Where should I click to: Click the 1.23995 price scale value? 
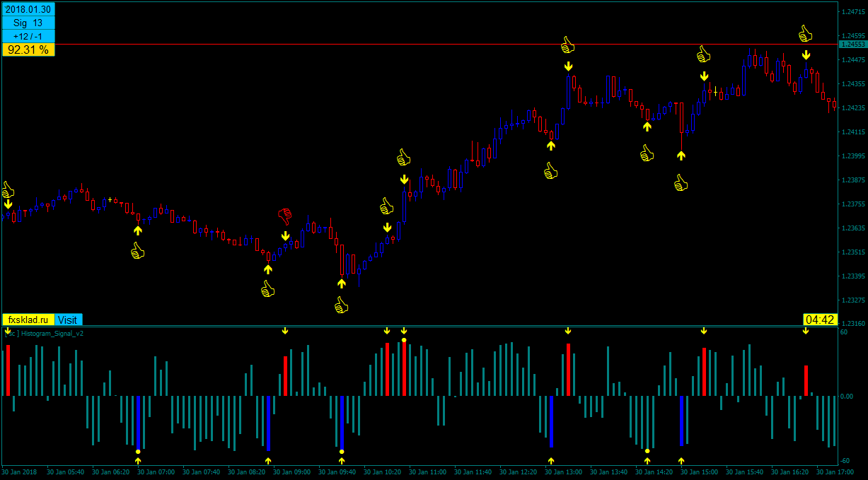[852, 156]
